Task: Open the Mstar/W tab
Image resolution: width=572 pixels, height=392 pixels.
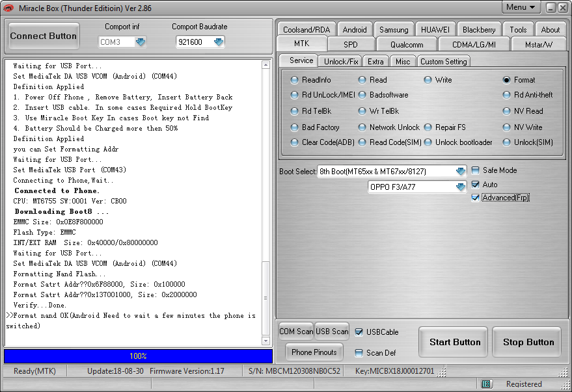Action: tap(539, 44)
